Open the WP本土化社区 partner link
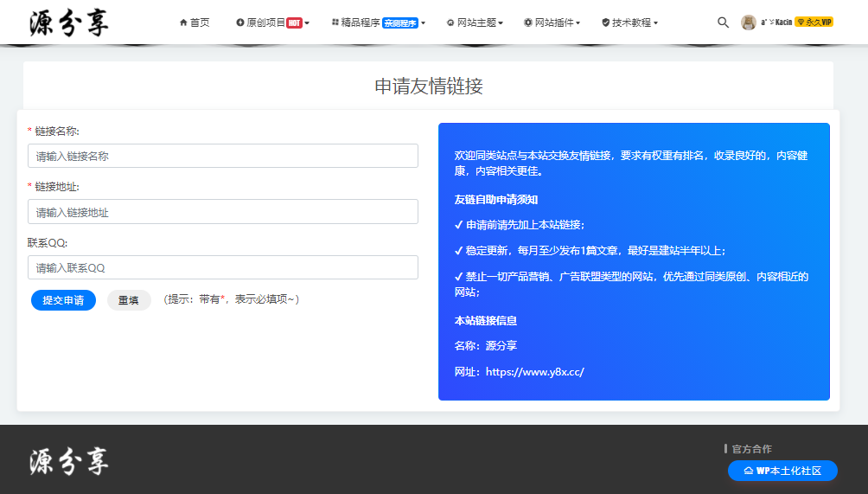Viewport: 868px width, 494px height. [x=782, y=471]
